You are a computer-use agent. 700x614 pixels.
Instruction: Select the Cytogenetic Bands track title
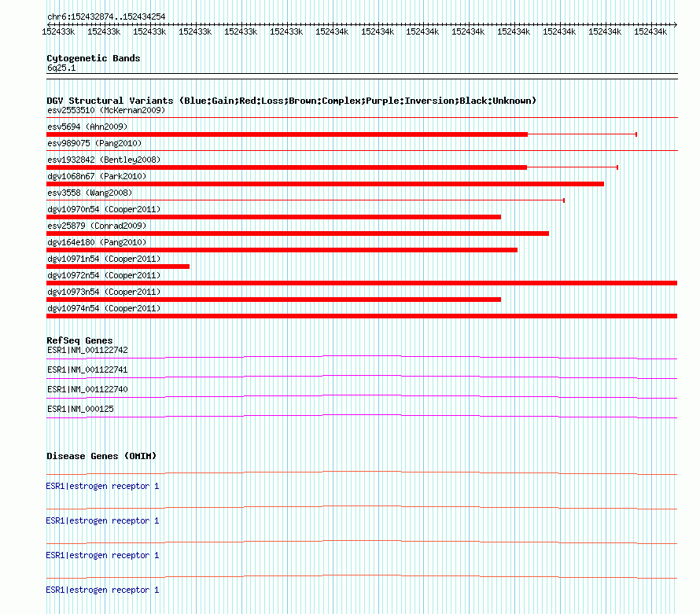click(94, 58)
